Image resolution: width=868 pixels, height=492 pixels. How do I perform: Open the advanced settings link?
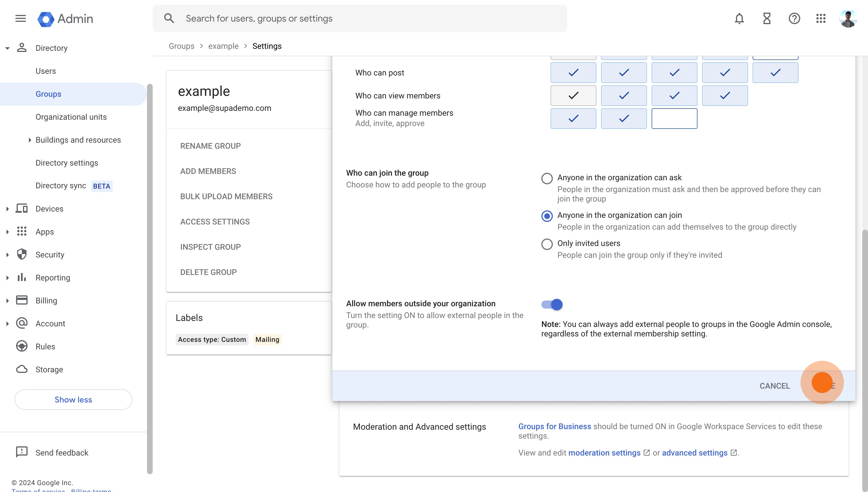(x=695, y=453)
